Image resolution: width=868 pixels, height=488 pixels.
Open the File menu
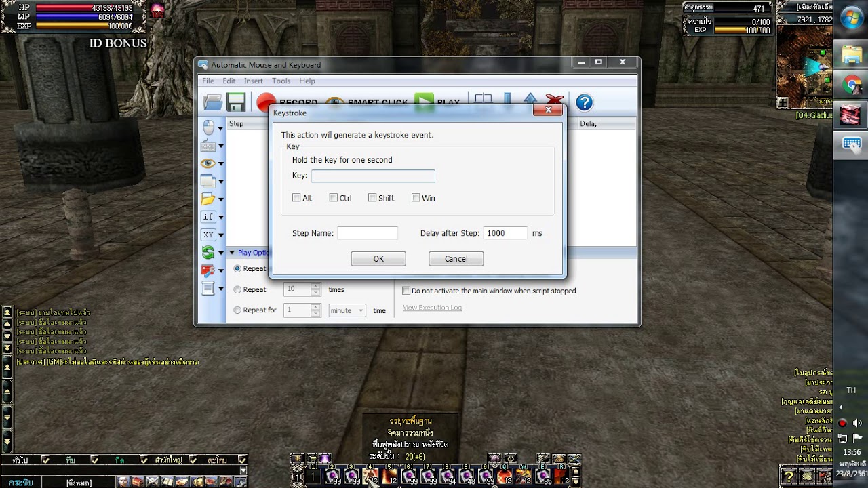(x=208, y=81)
